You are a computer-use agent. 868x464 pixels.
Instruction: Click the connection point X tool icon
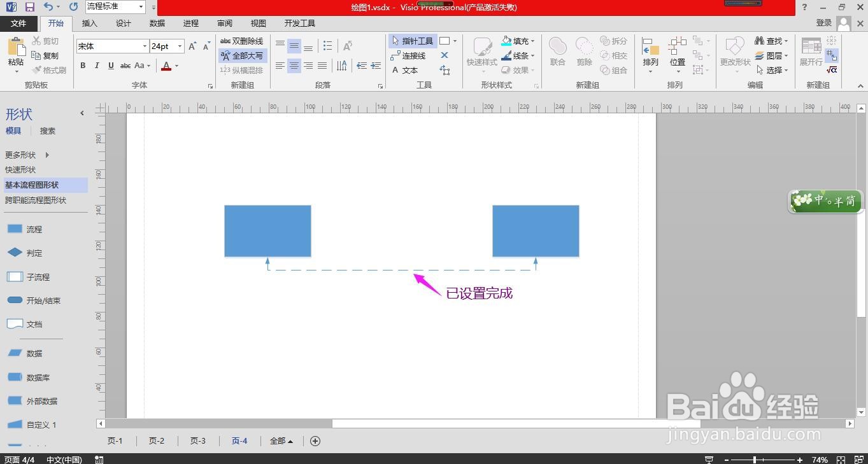click(445, 55)
